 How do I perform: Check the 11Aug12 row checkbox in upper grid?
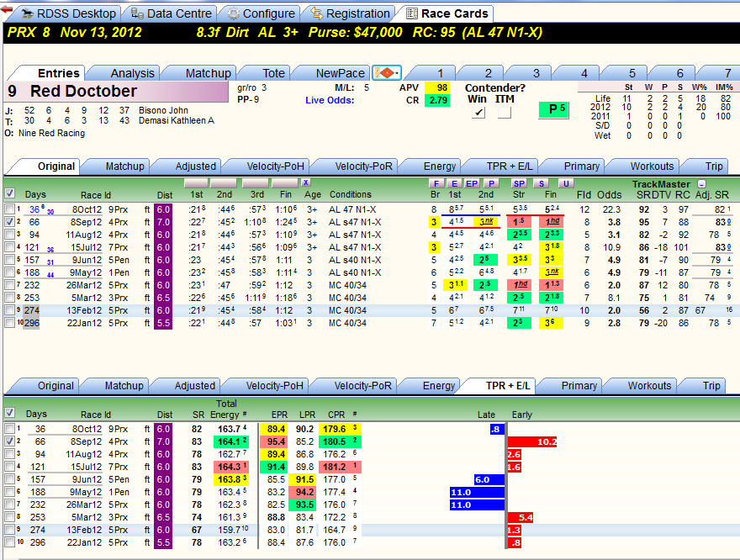point(9,235)
